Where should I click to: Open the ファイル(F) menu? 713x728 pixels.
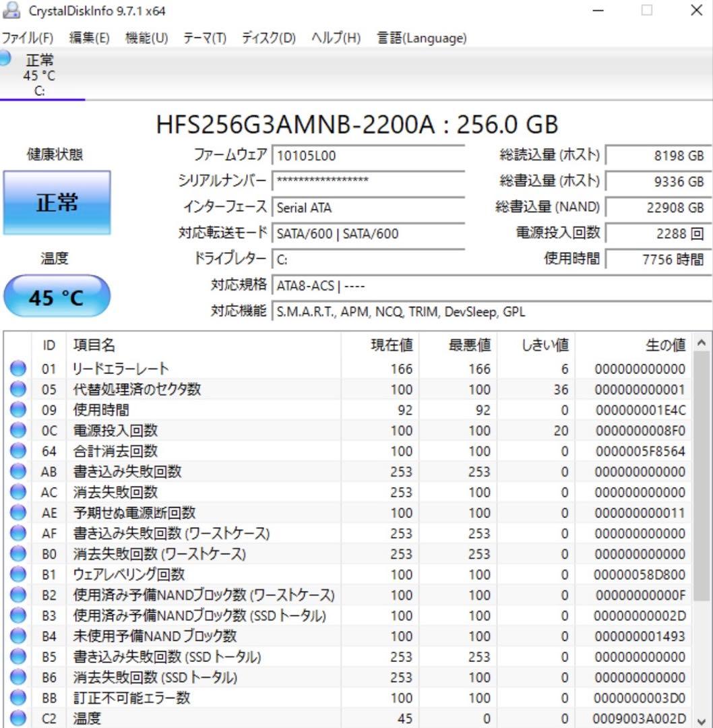tap(28, 38)
